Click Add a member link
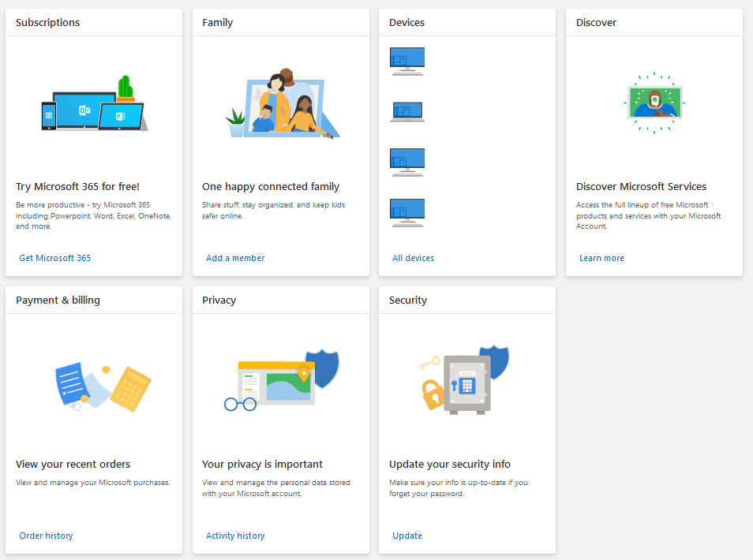 tap(235, 258)
